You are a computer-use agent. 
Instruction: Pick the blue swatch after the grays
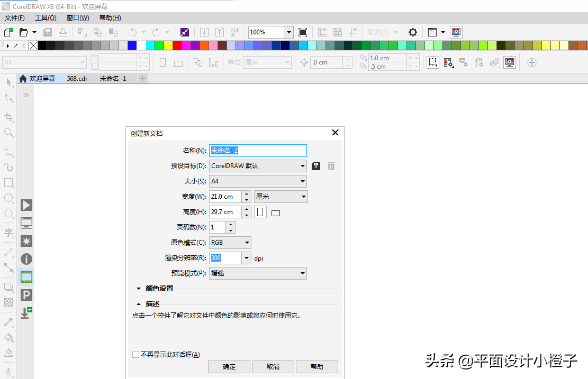point(132,45)
